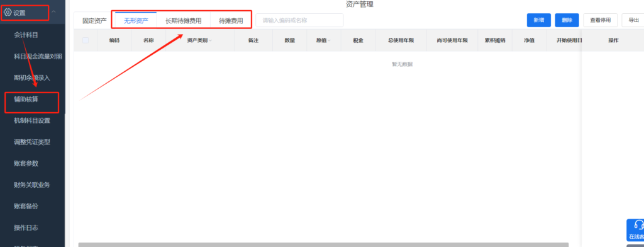Click the 编码 column header
Image resolution: width=644 pixels, height=247 pixels.
coord(114,40)
